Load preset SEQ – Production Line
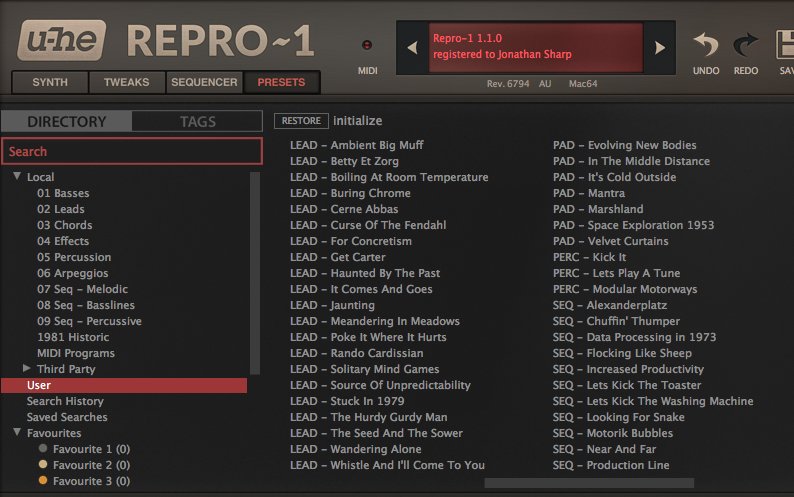The width and height of the screenshot is (794, 497). tap(611, 465)
